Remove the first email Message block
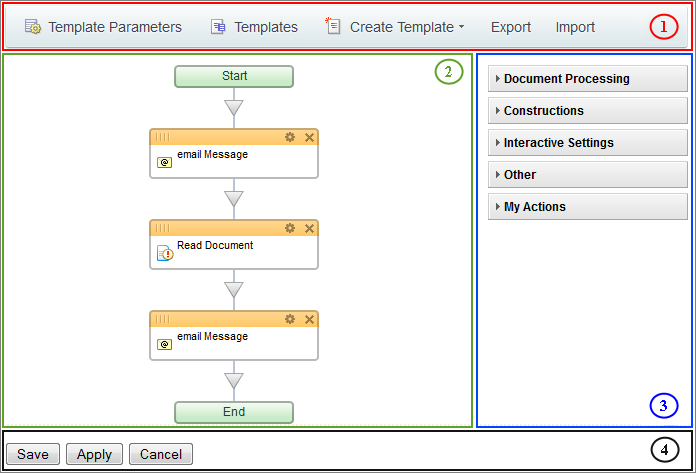Image resolution: width=696 pixels, height=473 pixels. (309, 137)
